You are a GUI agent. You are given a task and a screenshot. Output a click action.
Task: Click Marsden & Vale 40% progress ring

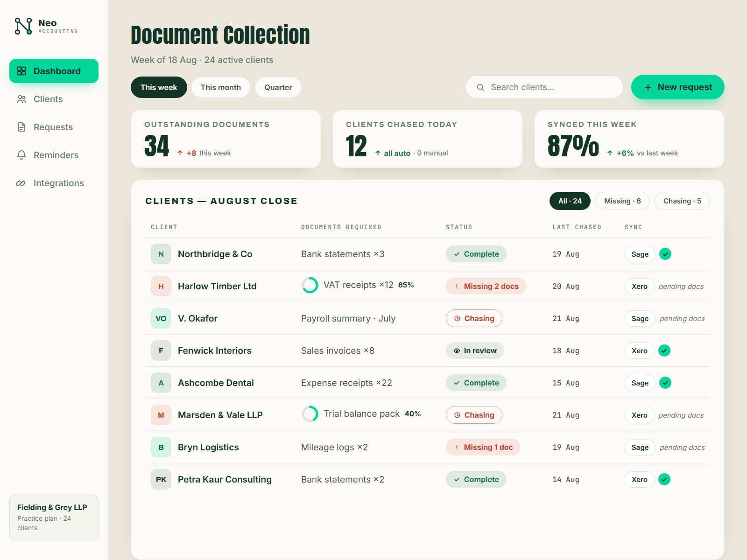click(310, 414)
